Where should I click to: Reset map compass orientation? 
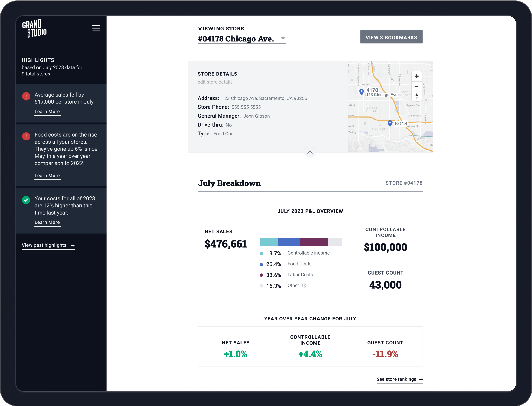[416, 96]
